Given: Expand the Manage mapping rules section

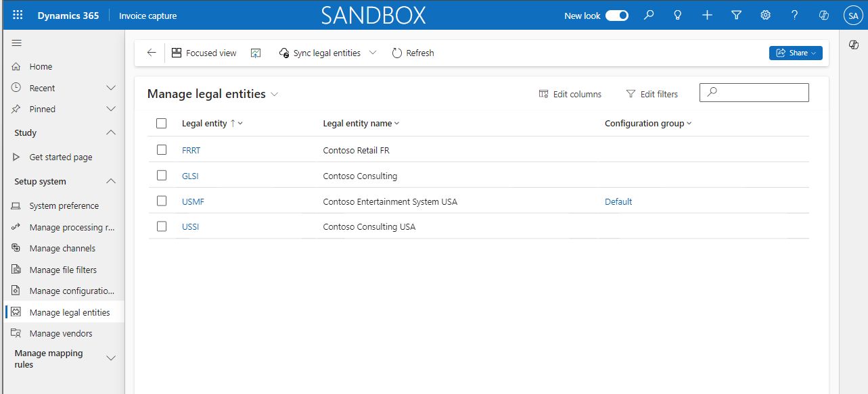Looking at the screenshot, I should click(x=110, y=358).
